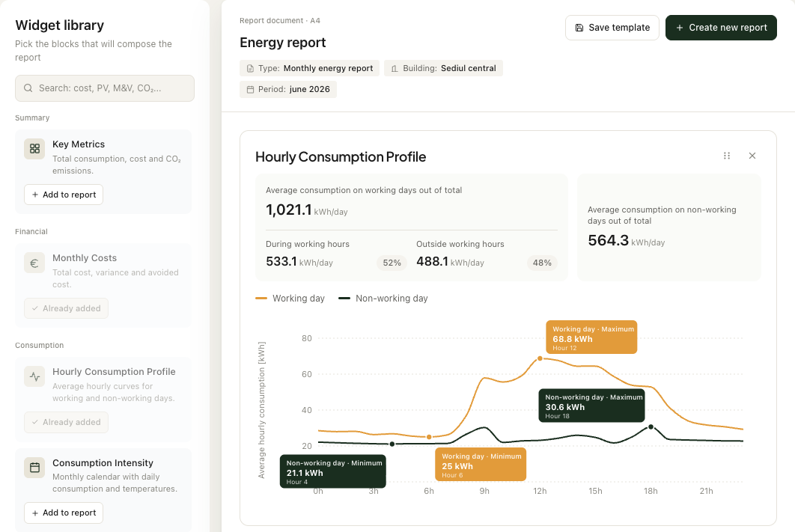Image resolution: width=795 pixels, height=532 pixels.
Task: Click the Average hourly consumption axis title
Action: click(x=261, y=410)
